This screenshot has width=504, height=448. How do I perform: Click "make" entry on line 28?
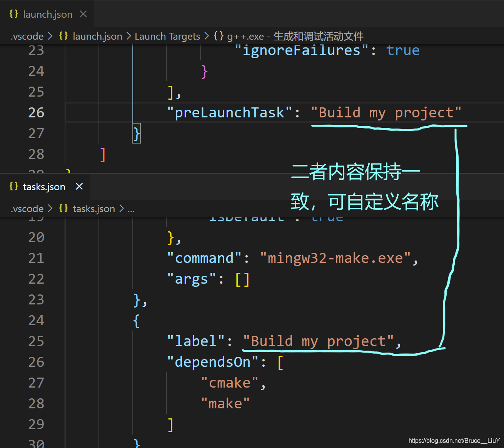[225, 404]
